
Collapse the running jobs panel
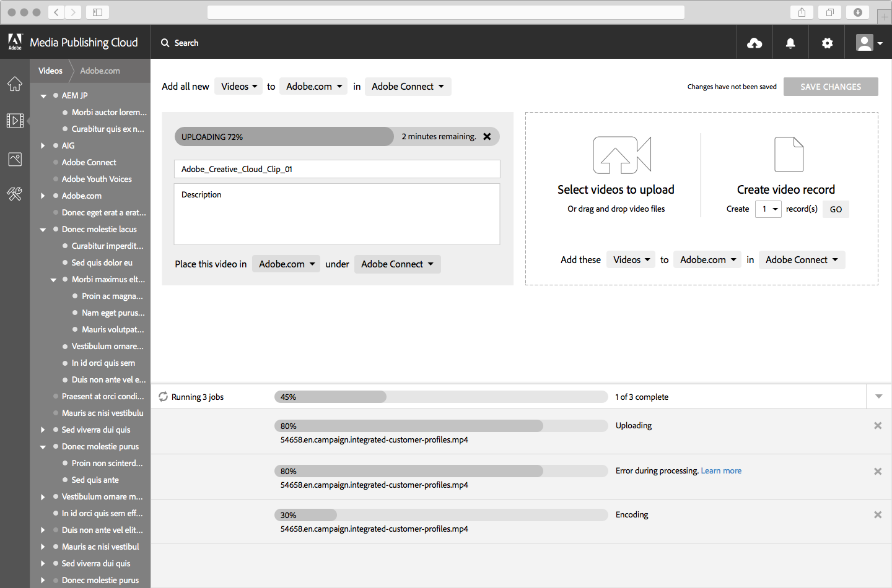coord(879,396)
